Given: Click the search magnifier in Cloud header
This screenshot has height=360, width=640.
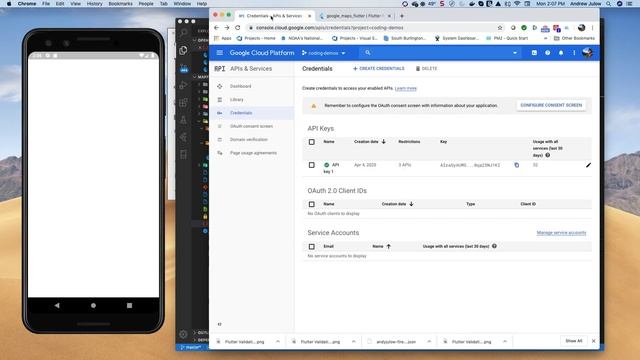Looking at the screenshot, I should pos(367,53).
